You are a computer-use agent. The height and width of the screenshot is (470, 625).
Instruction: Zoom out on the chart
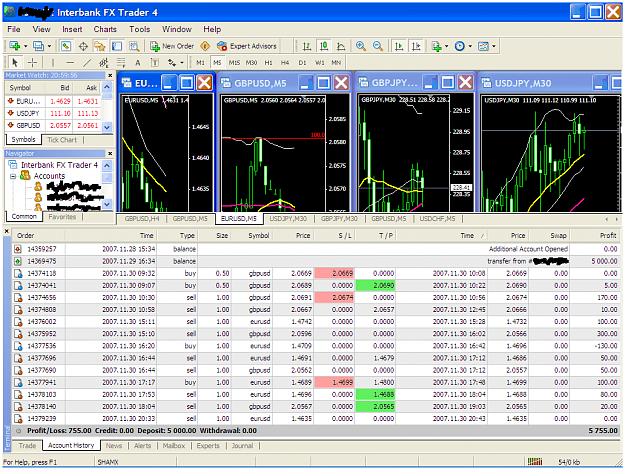point(377,46)
